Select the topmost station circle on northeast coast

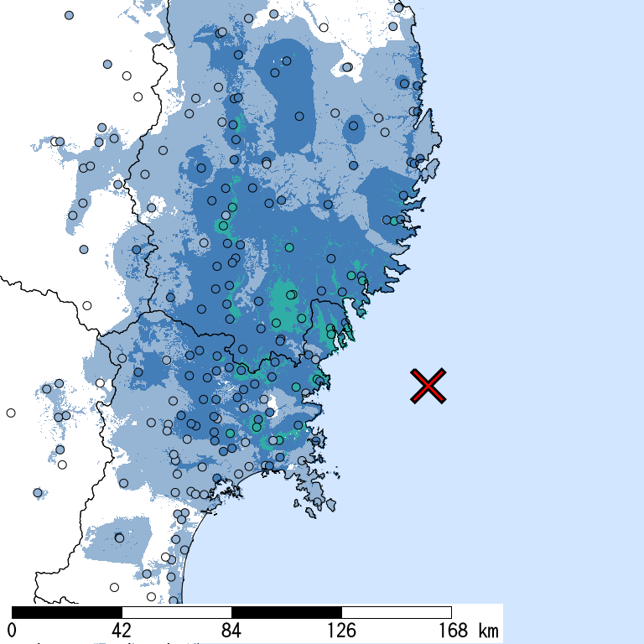click(399, 8)
